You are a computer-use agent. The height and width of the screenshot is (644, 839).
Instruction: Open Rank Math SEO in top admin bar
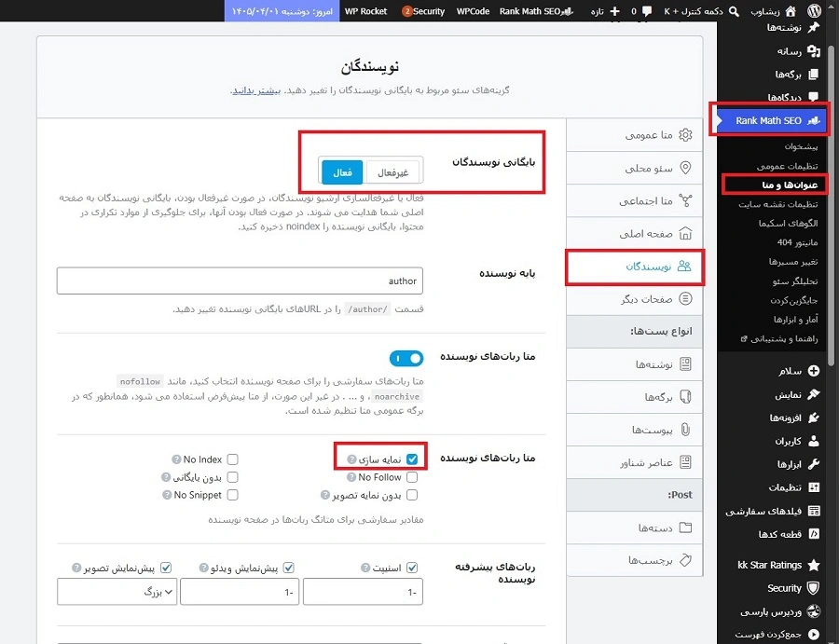(x=536, y=11)
